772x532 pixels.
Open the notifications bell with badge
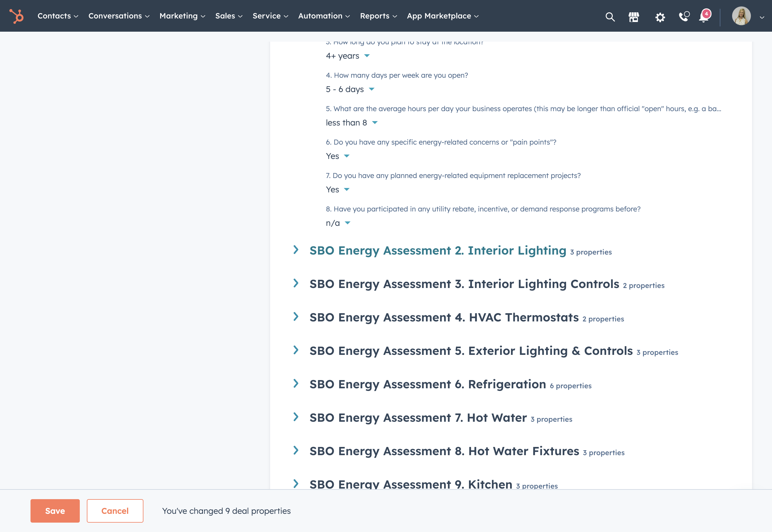coord(705,16)
